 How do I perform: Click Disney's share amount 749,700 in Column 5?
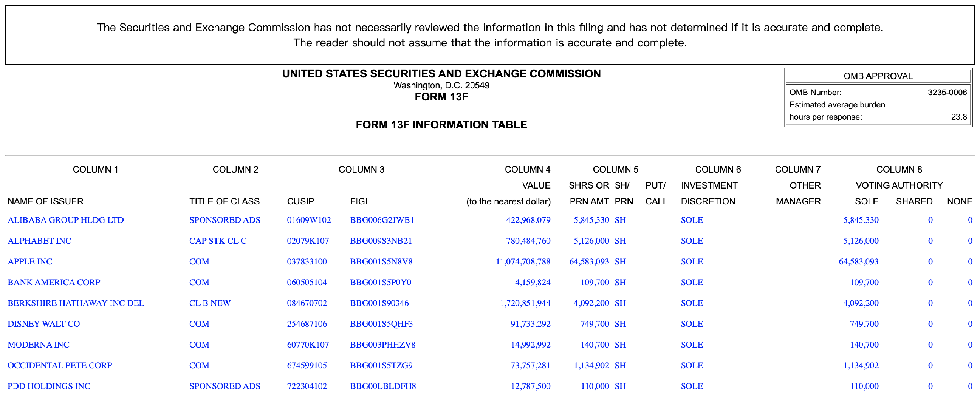pyautogui.click(x=594, y=324)
